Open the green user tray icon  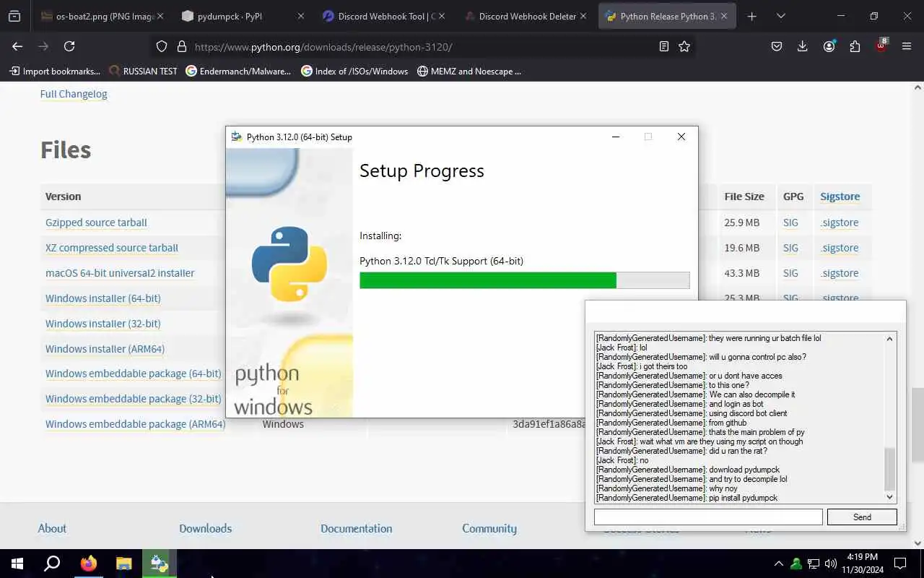pos(796,564)
